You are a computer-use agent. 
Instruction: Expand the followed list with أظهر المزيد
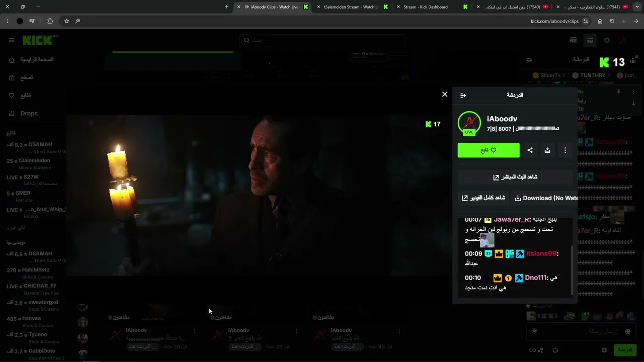pos(15,228)
